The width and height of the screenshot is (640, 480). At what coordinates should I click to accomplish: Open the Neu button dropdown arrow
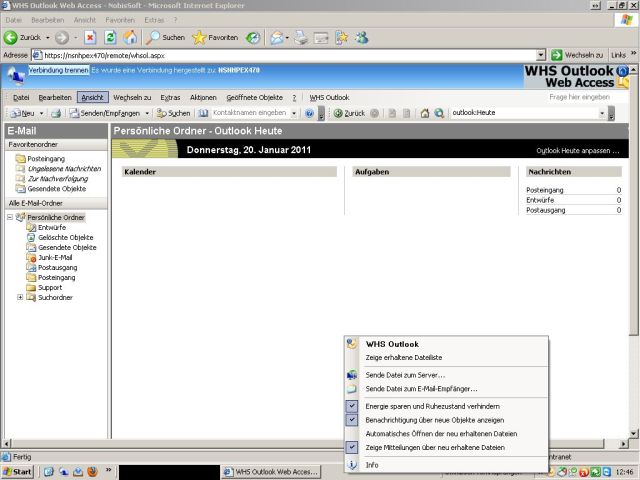41,113
